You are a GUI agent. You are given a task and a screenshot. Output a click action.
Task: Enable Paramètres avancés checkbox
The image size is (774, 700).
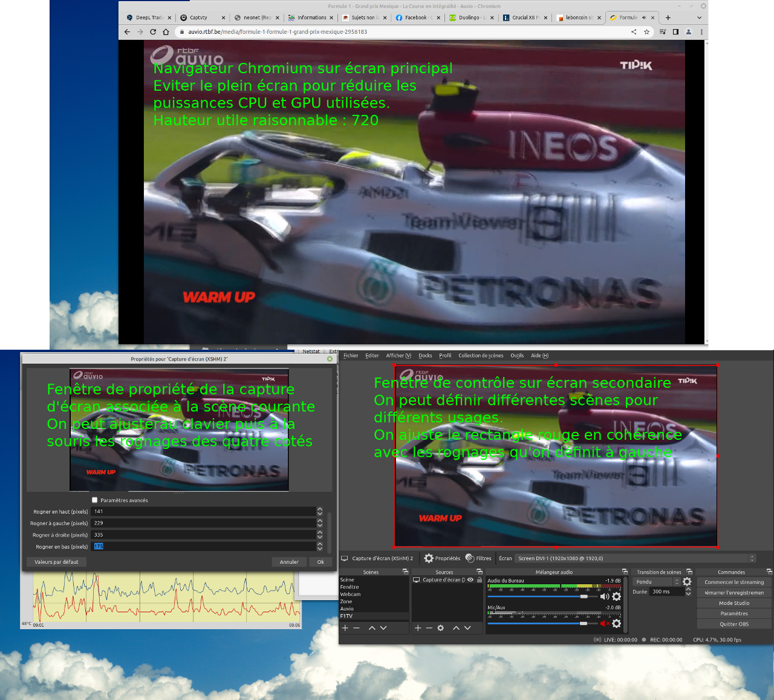(95, 500)
